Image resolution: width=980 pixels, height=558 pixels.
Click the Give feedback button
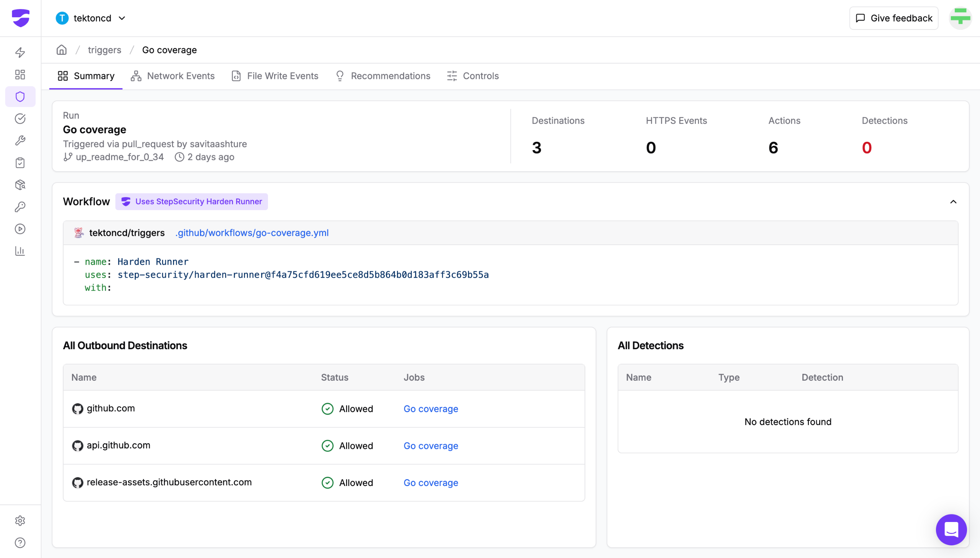click(x=893, y=18)
